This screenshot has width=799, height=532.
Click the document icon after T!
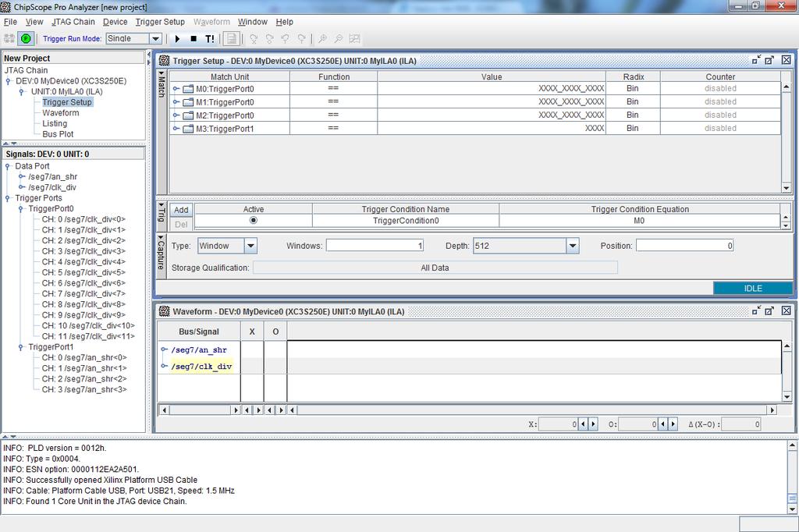click(x=231, y=38)
